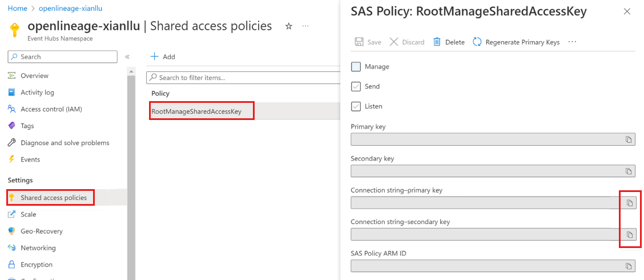Viewport: 644px width, 280px height.
Task: Open more commands ellipsis in SAS Policy toolbar
Action: click(573, 42)
